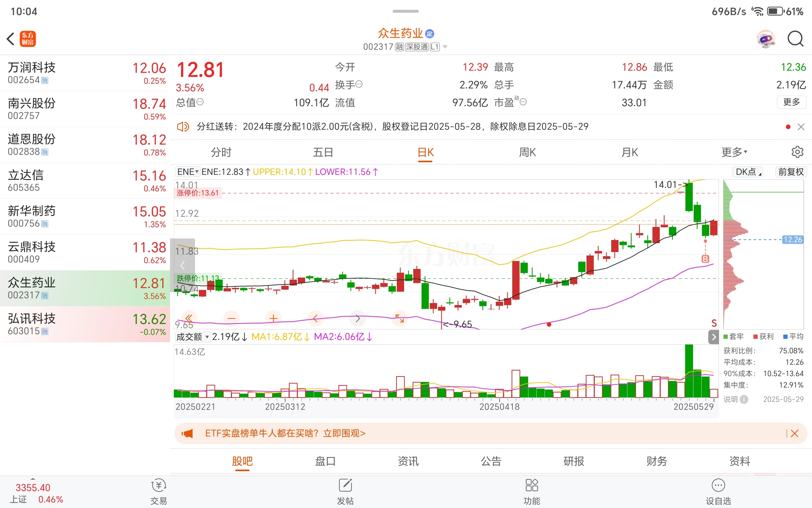Viewport: 812px width, 508px height.
Task: Click the 更多 quote details button
Action: pos(791,102)
